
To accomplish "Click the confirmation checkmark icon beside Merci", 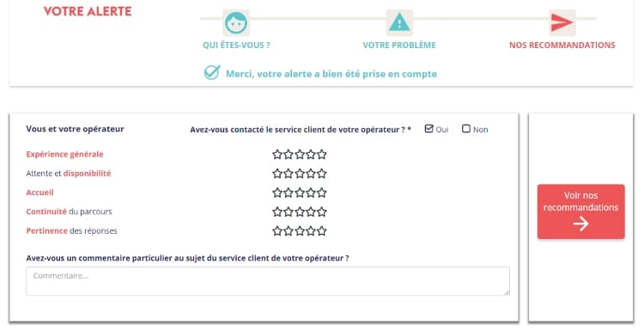I will (x=212, y=73).
